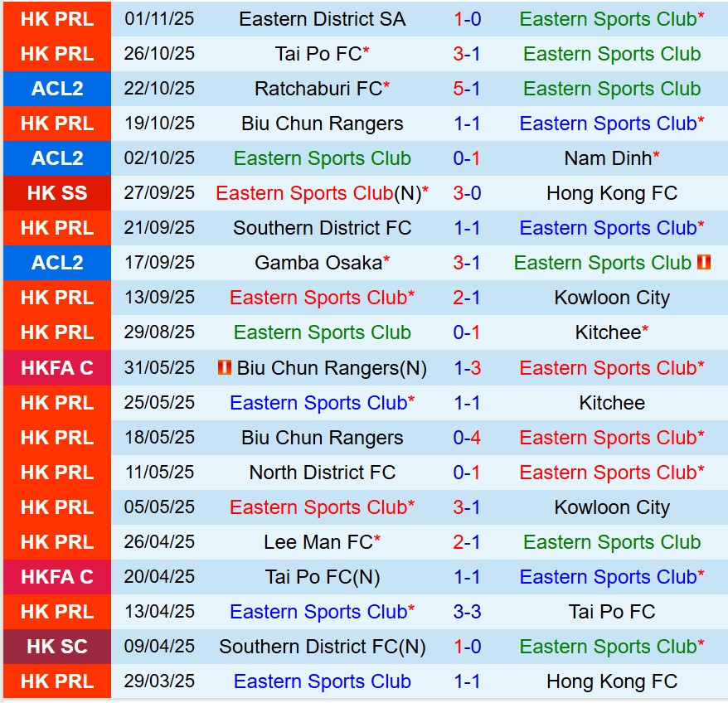Open Kitchee link in 29/08/25 match

[608, 332]
